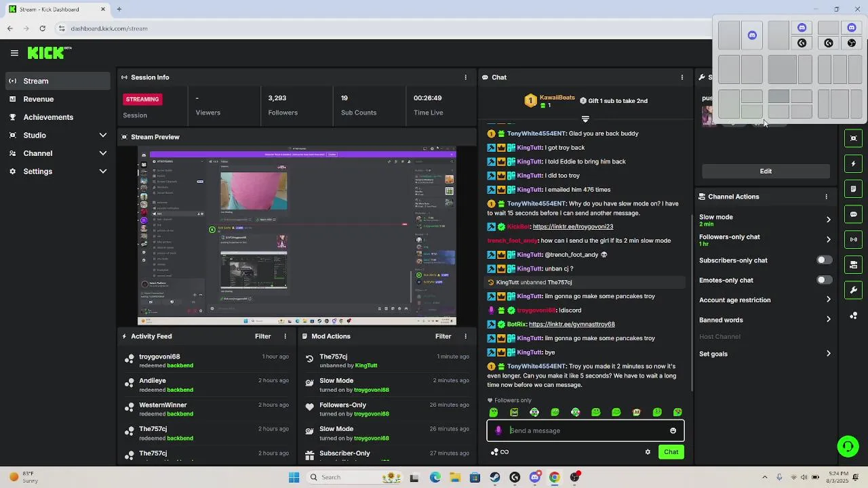868x488 pixels.
Task: Toggle Subscribers-only chat switch
Action: (x=823, y=260)
